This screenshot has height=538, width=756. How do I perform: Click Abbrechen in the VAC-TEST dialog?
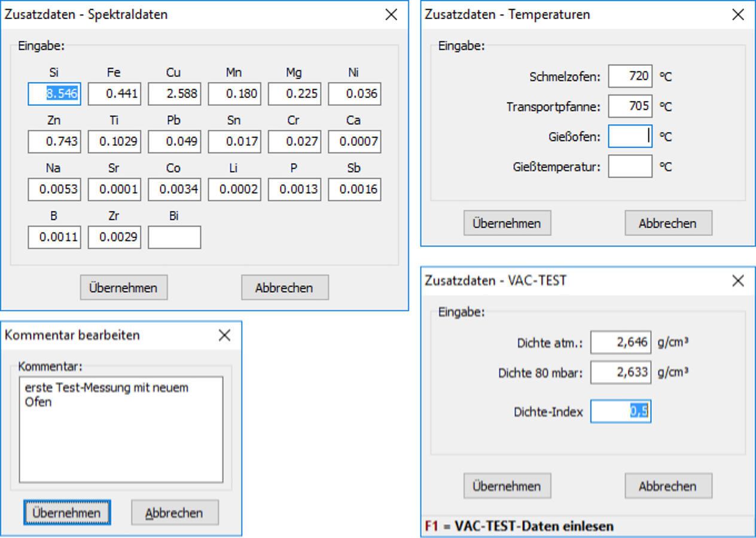click(667, 486)
